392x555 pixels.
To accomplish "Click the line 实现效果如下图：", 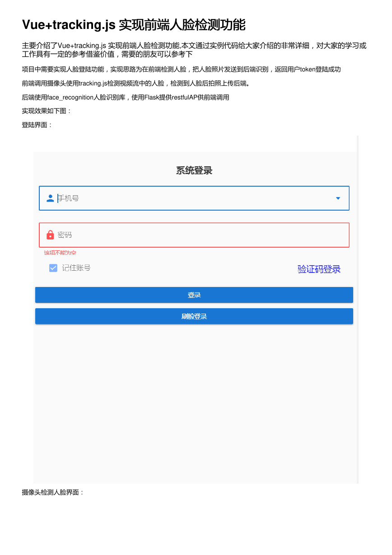I will [47, 111].
